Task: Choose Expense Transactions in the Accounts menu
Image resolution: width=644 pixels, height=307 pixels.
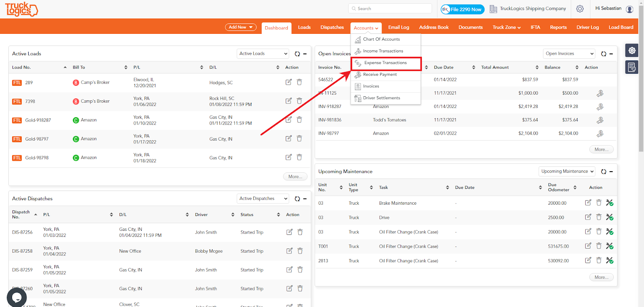Action: pos(386,63)
